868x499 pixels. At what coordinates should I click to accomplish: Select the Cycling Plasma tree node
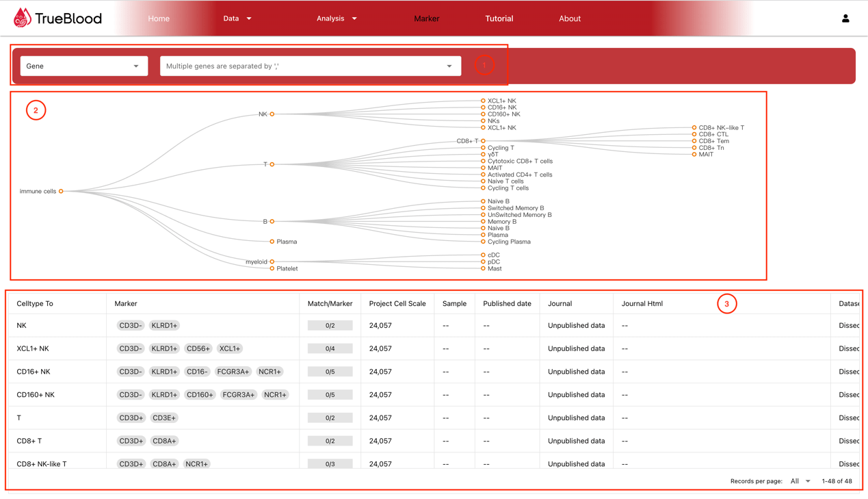click(509, 242)
